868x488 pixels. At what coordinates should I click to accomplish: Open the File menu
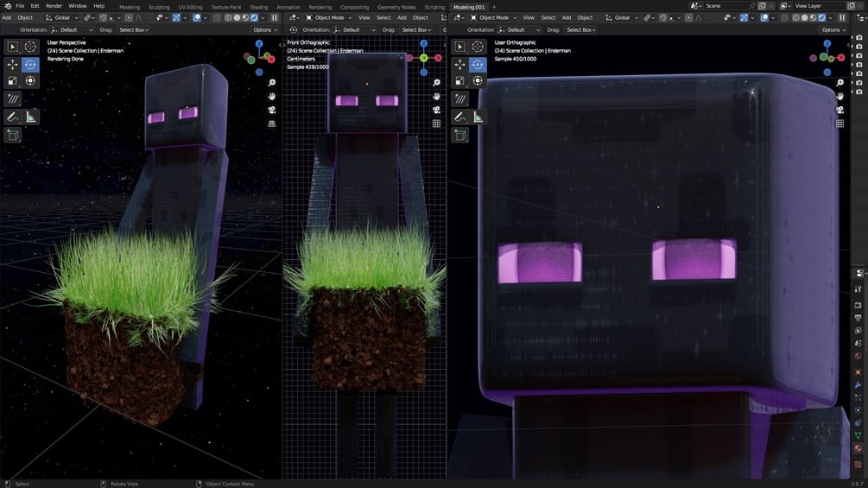coord(20,6)
